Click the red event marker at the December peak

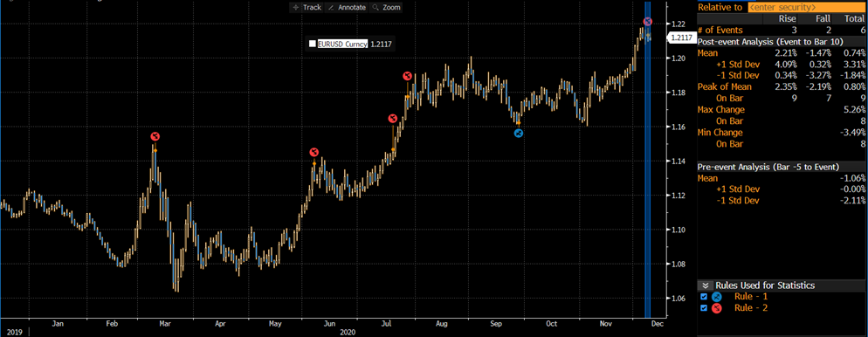[x=648, y=22]
